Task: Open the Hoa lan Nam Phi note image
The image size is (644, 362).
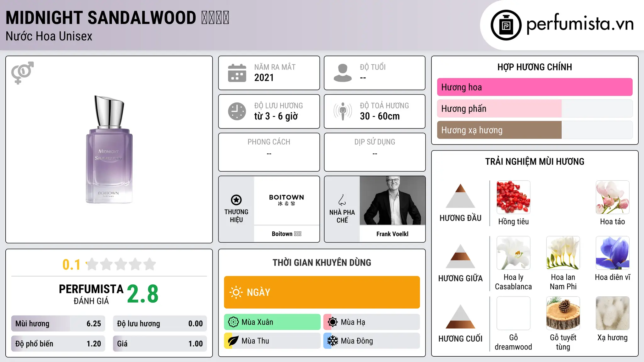Action: pyautogui.click(x=563, y=253)
